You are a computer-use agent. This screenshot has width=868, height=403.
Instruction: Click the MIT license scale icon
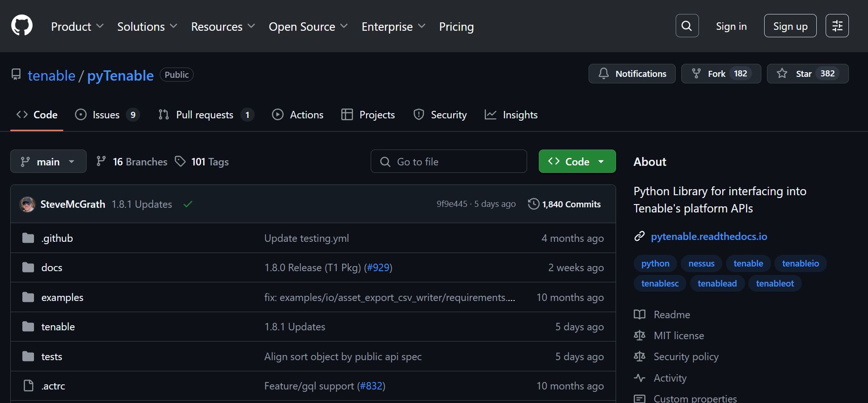click(x=640, y=335)
